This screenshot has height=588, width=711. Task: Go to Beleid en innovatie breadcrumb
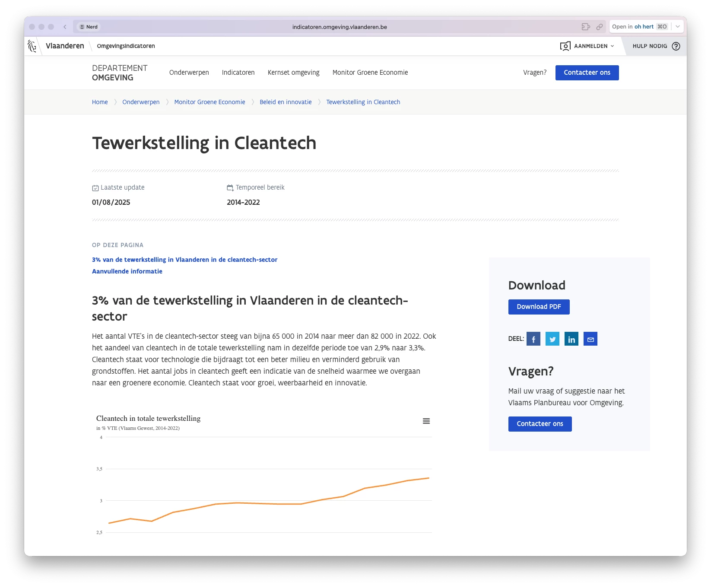(286, 102)
